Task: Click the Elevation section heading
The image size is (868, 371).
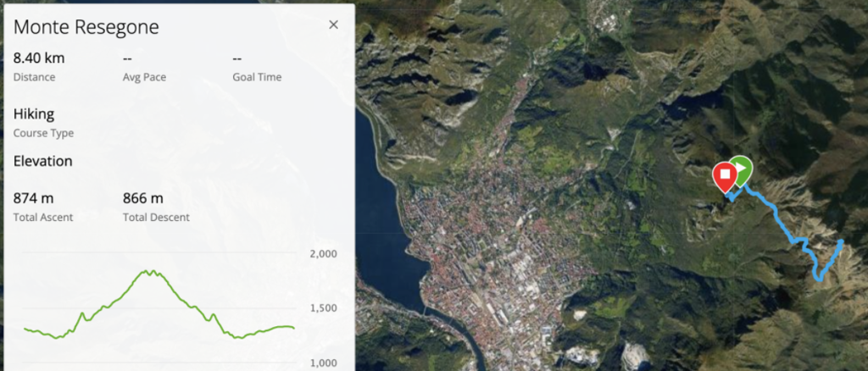Action: [x=42, y=162]
